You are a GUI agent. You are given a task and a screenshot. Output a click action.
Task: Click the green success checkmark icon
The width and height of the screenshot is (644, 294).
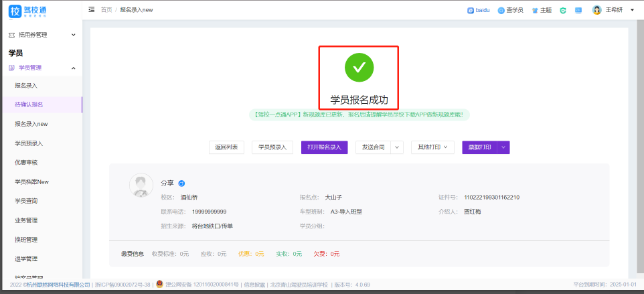click(359, 67)
